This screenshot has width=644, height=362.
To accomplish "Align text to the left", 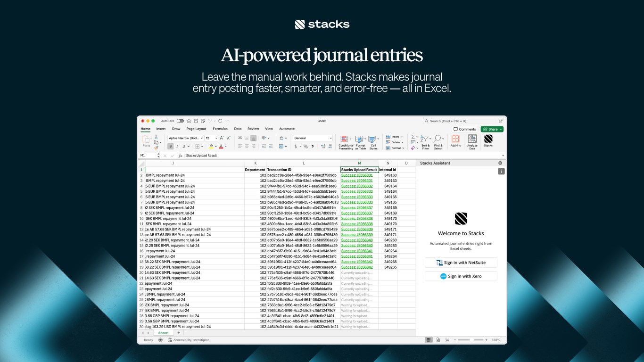I will 240,147.
